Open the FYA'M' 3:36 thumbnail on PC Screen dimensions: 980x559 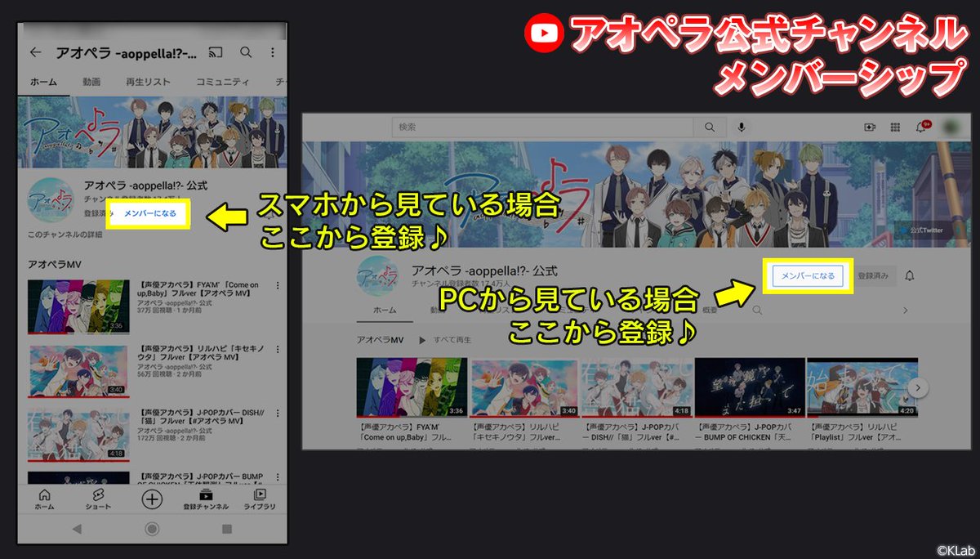click(x=412, y=387)
